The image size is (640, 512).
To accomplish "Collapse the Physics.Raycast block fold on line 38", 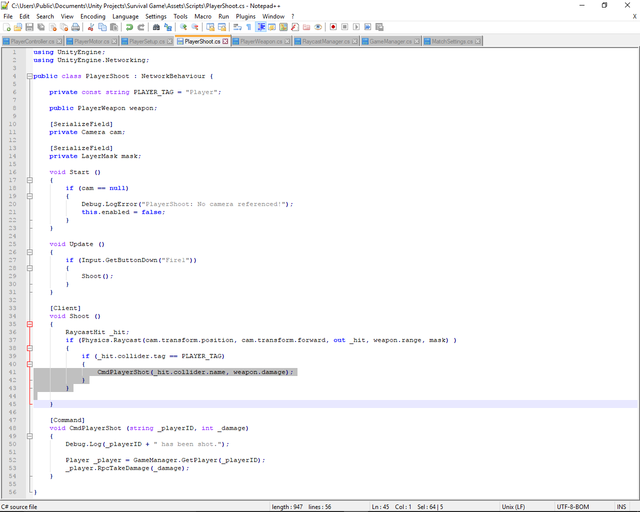I will [29, 348].
